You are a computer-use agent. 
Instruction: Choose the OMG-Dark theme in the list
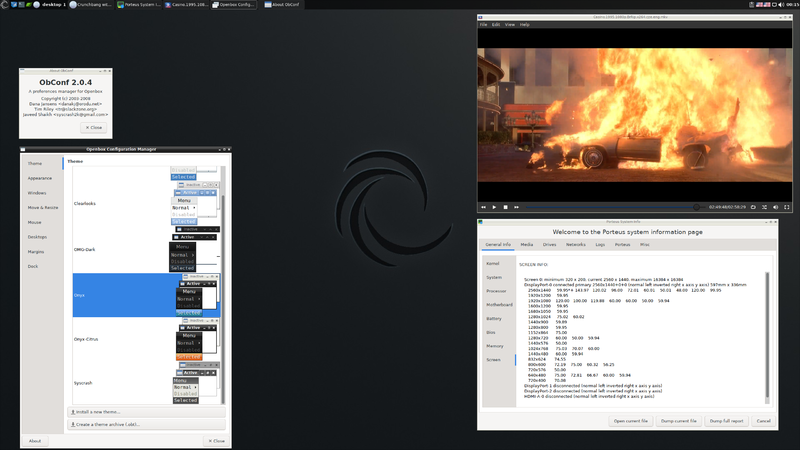tap(146, 249)
